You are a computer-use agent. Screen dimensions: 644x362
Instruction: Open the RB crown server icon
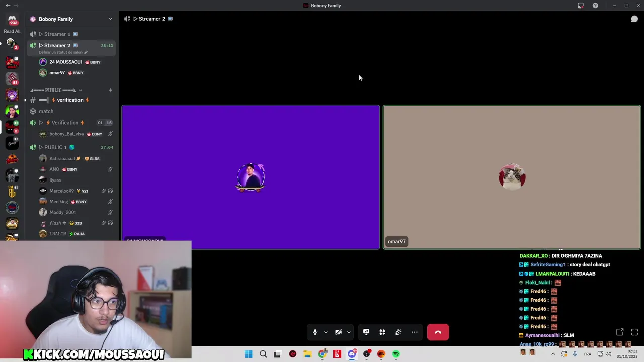tap(12, 191)
